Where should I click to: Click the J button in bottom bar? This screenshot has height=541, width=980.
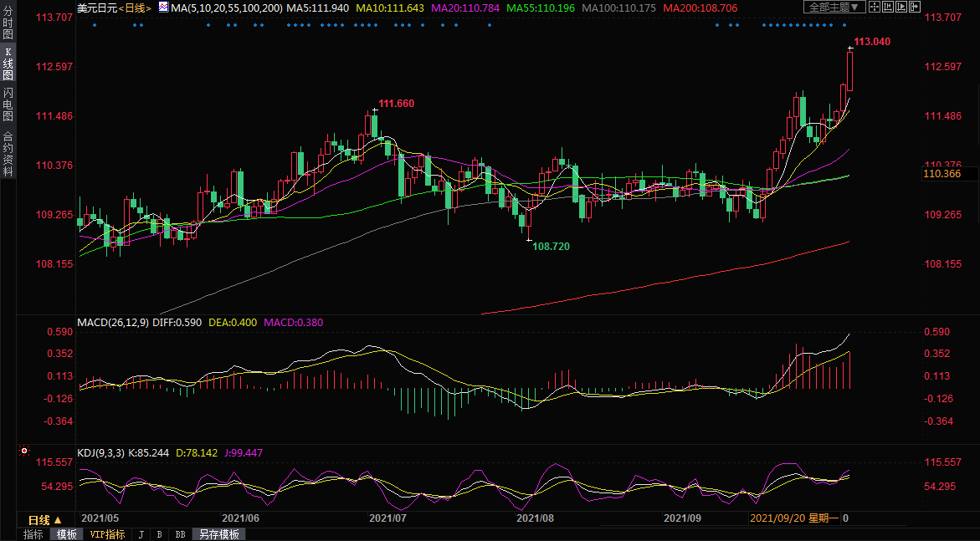tap(141, 534)
